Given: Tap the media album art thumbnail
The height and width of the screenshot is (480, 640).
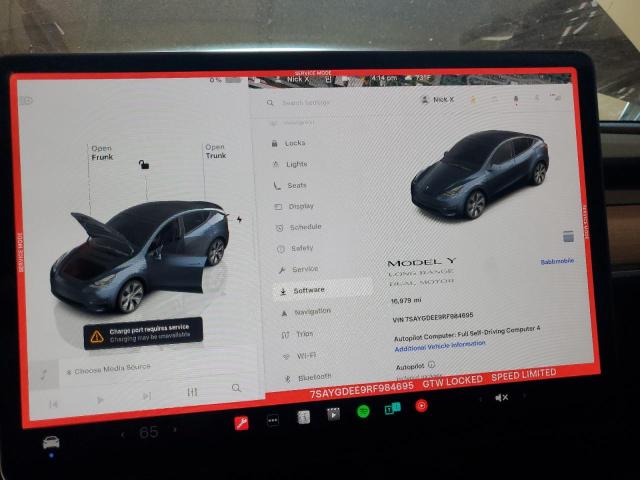Looking at the screenshot, I should 44,374.
